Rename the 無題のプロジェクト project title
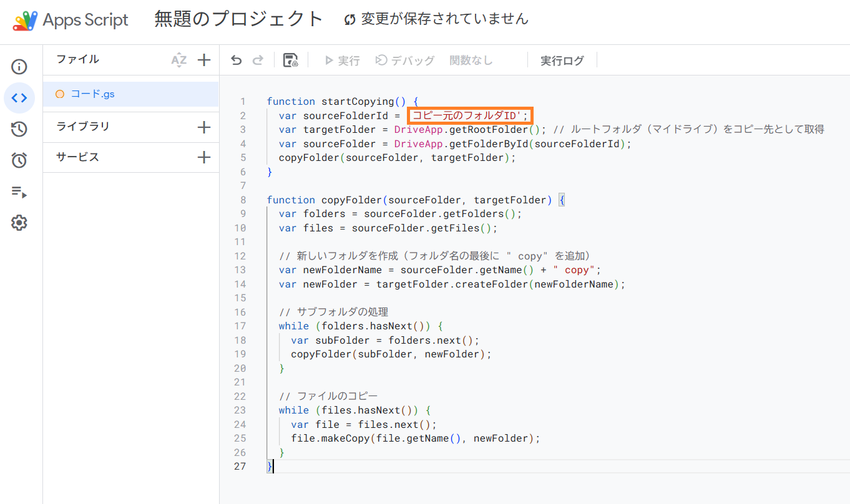 [x=238, y=19]
